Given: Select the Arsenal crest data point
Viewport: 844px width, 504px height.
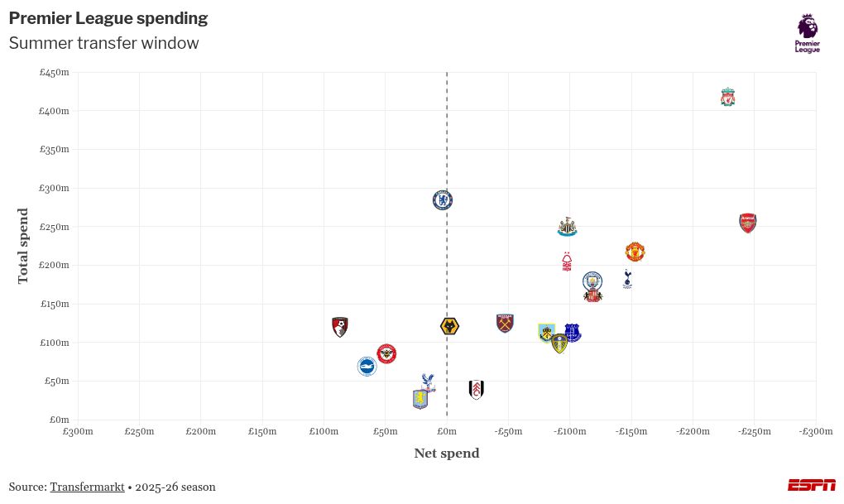Looking at the screenshot, I should 747,223.
